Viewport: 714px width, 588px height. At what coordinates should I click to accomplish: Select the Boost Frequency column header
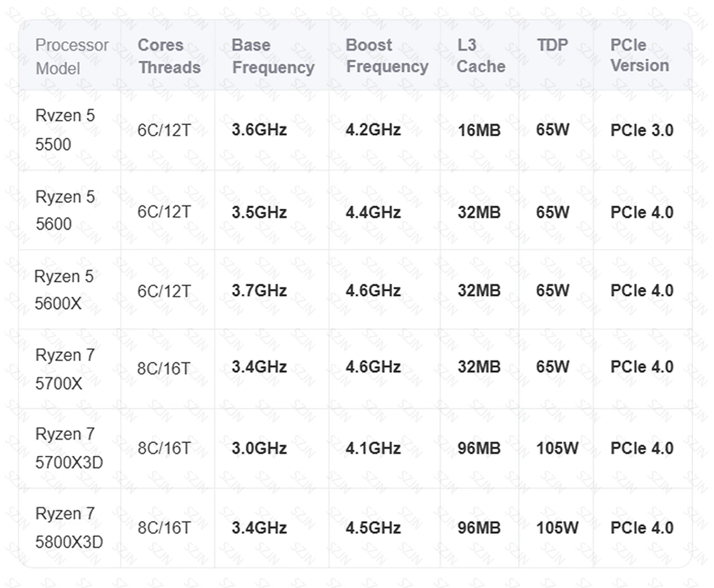(386, 56)
